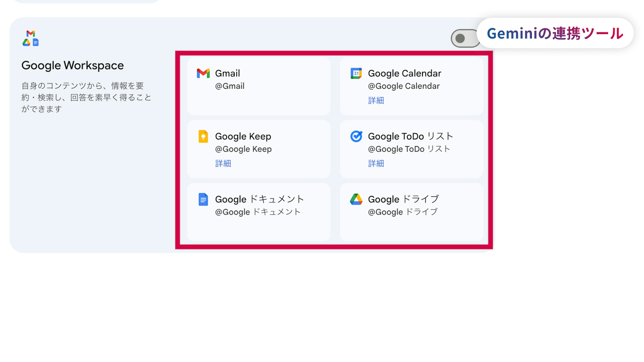Click the Google ドライブ triangle icon
The image size is (644, 362).
coord(356,199)
